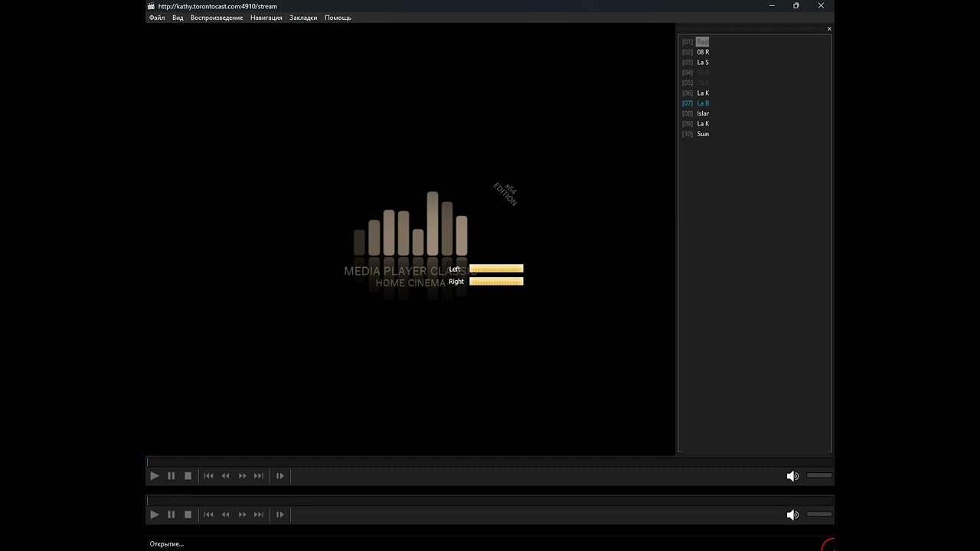Click Rewind in the lower control bar
Screen dimensions: 980x551
pos(225,515)
